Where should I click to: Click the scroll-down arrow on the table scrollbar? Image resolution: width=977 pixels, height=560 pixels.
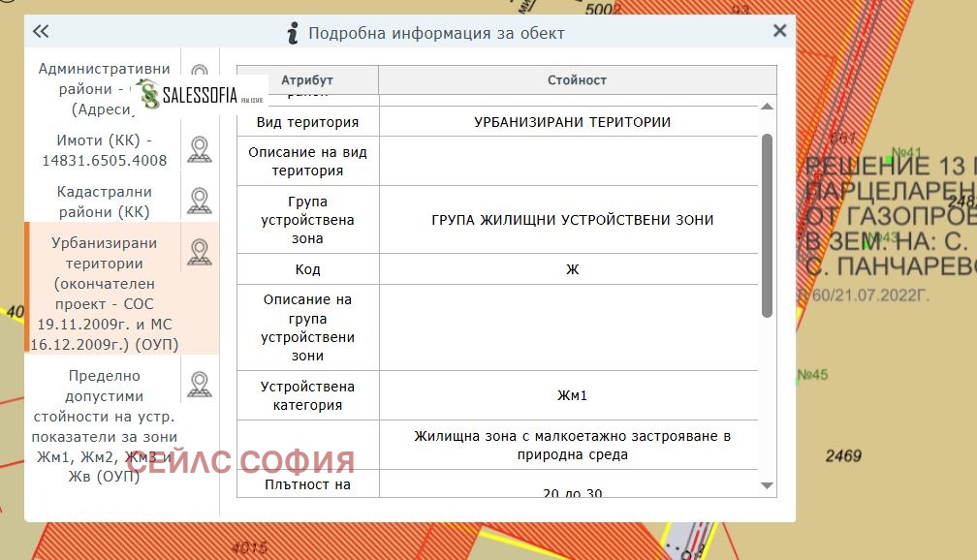767,484
